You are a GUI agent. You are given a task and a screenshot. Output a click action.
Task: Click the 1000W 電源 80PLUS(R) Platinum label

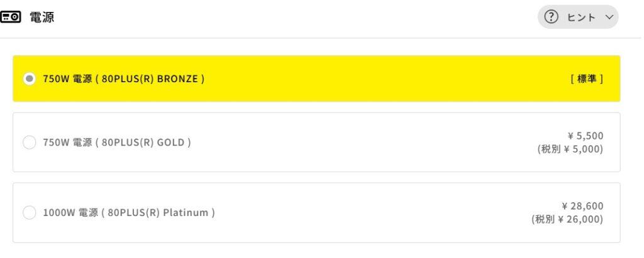click(x=129, y=213)
